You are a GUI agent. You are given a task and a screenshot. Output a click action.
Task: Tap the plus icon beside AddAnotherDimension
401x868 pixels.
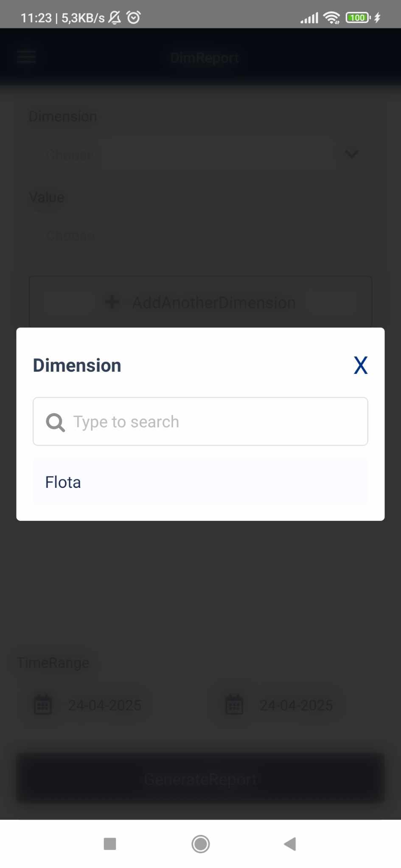(112, 302)
